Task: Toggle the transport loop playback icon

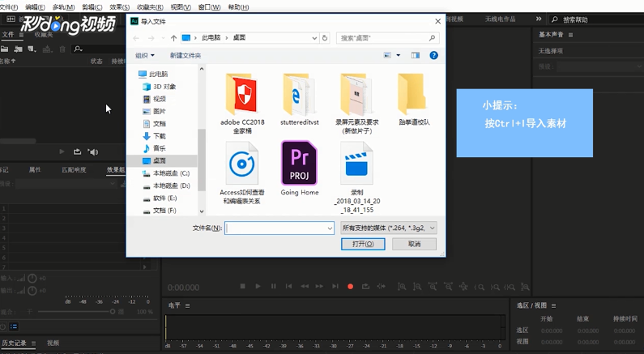Action: pos(365,286)
